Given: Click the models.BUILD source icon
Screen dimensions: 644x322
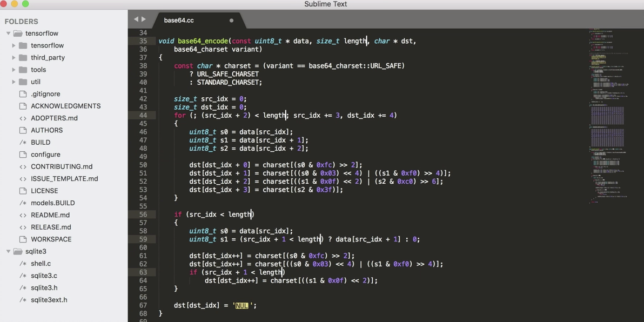Looking at the screenshot, I should click(x=23, y=203).
